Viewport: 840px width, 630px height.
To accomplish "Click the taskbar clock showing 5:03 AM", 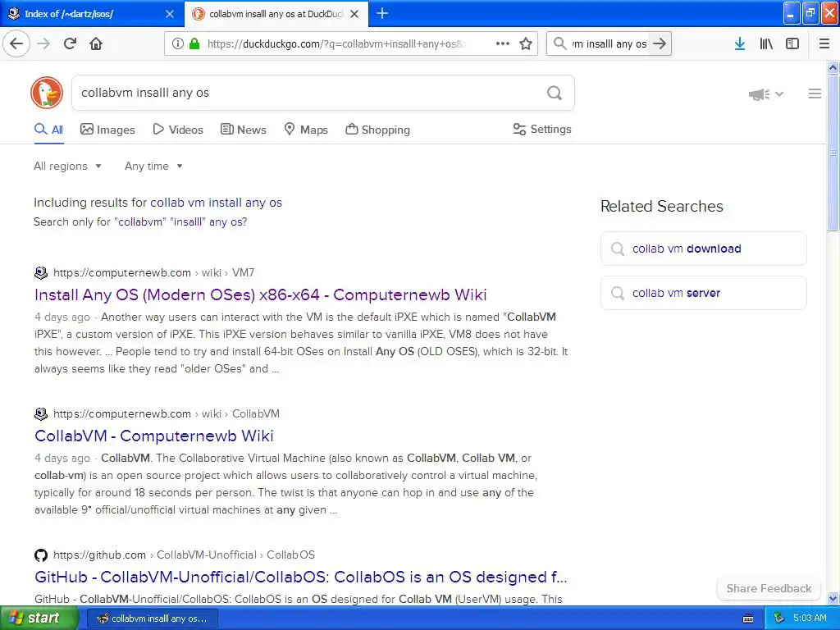I will click(x=810, y=618).
